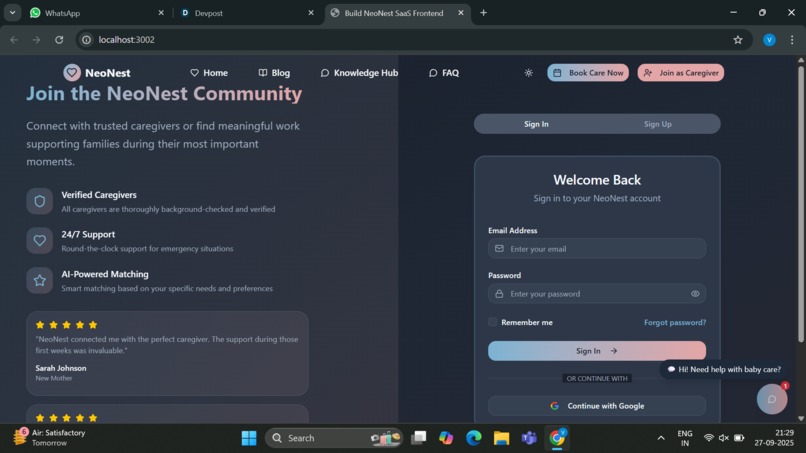This screenshot has height=453, width=806.
Task: Check the Remember me checkbox
Action: coord(492,322)
